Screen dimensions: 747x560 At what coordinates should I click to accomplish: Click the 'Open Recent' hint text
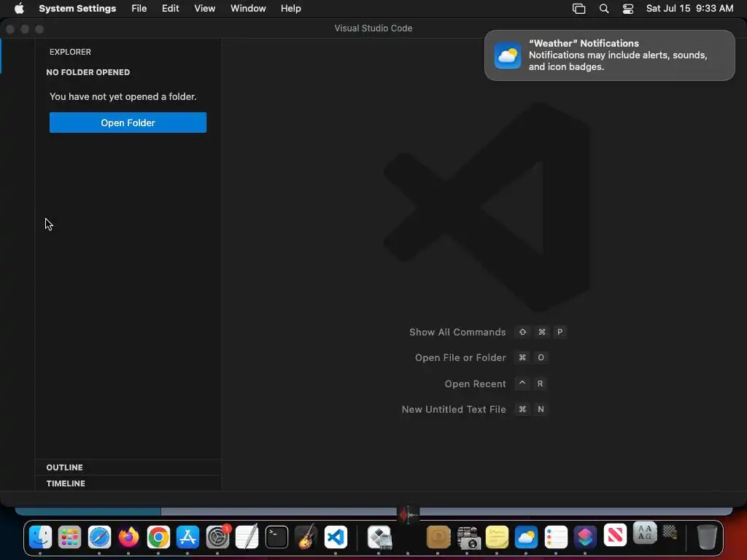point(475,384)
